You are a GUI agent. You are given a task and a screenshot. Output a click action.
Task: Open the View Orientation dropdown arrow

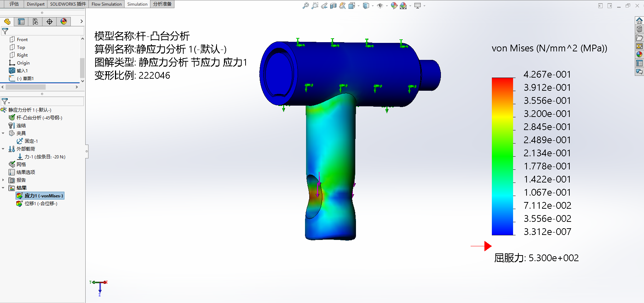(x=358, y=6)
